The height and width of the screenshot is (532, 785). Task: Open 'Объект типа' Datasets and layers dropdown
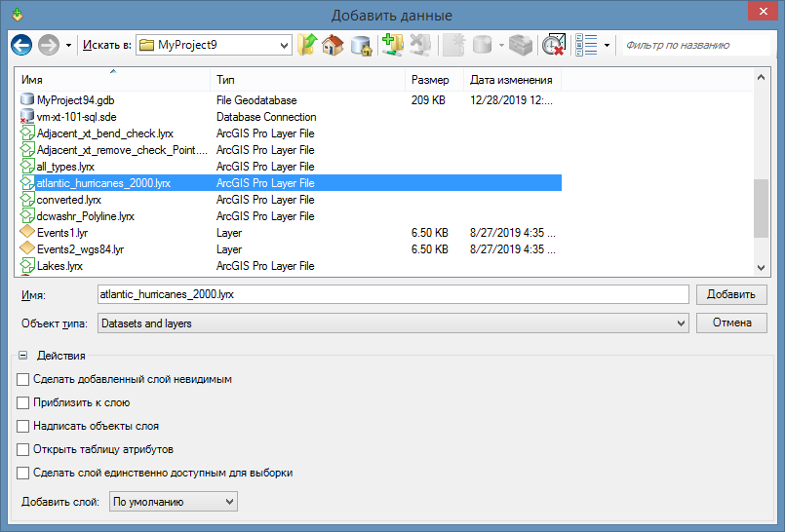[393, 323]
